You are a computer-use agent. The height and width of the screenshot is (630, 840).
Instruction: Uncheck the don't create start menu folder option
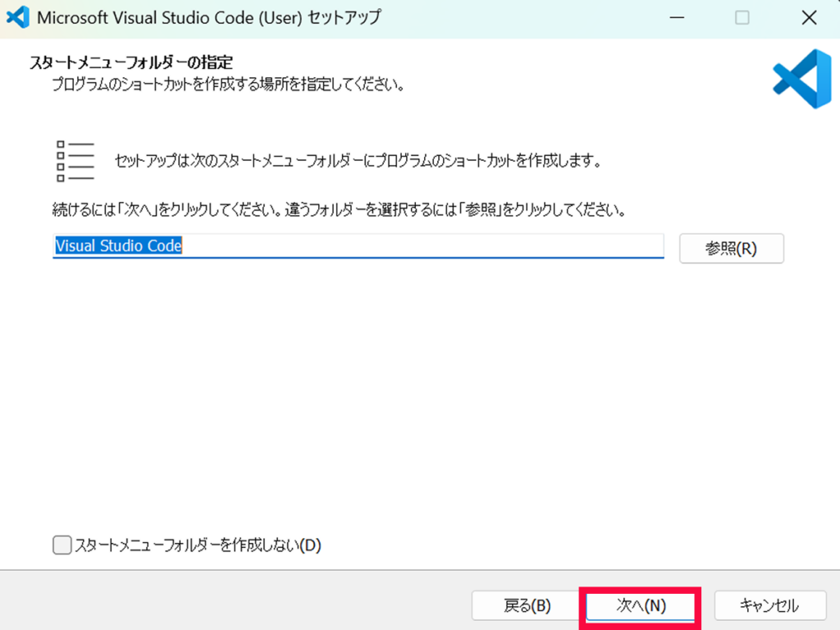pyautogui.click(x=62, y=545)
